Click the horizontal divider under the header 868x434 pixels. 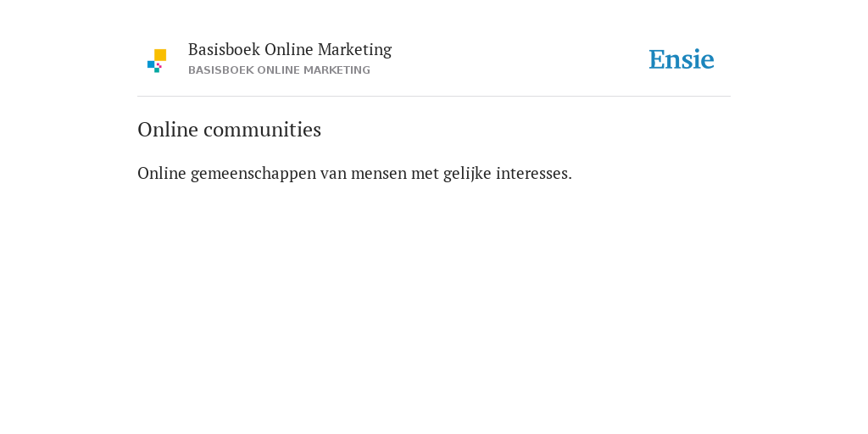click(434, 97)
